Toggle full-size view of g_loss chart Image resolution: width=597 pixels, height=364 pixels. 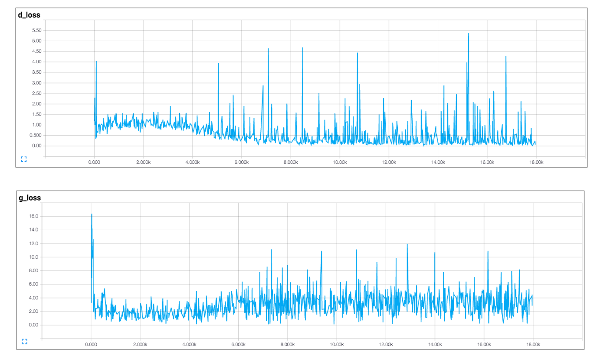(x=24, y=342)
